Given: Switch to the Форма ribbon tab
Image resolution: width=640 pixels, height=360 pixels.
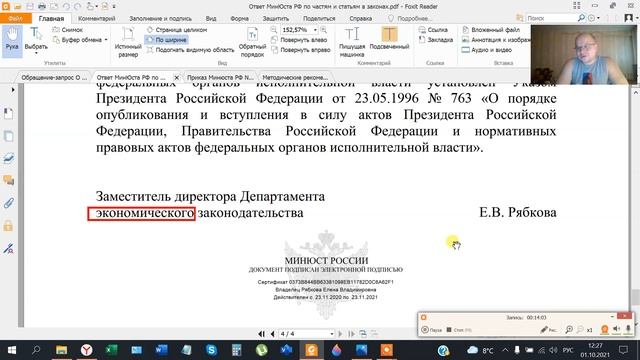Looking at the screenshot, I should click(239, 18).
